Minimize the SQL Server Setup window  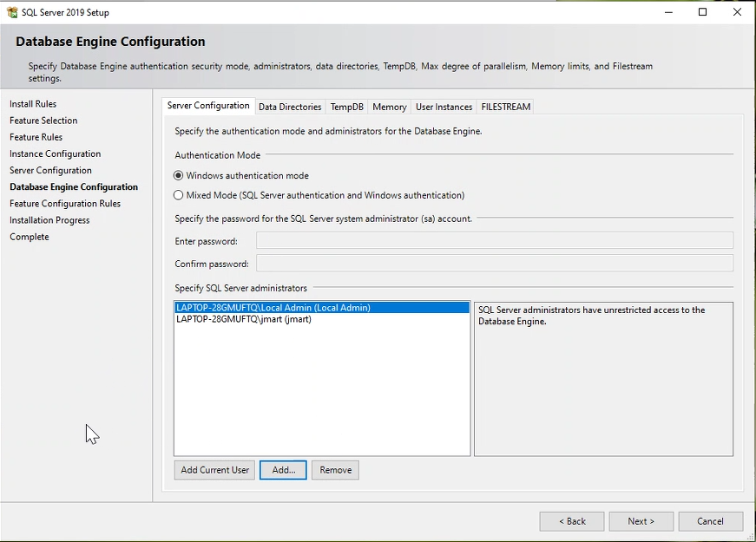point(668,12)
